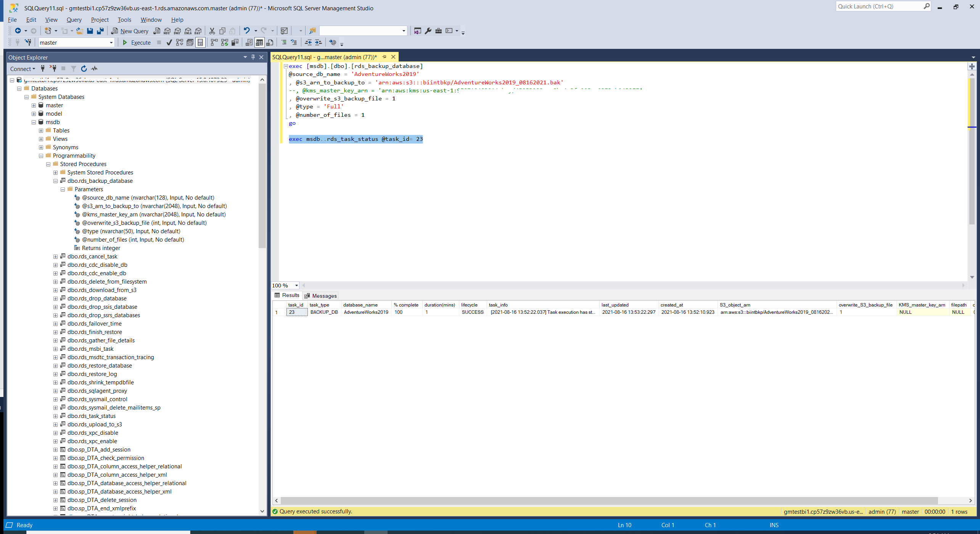Click the Save All toolbar icon

pos(100,31)
